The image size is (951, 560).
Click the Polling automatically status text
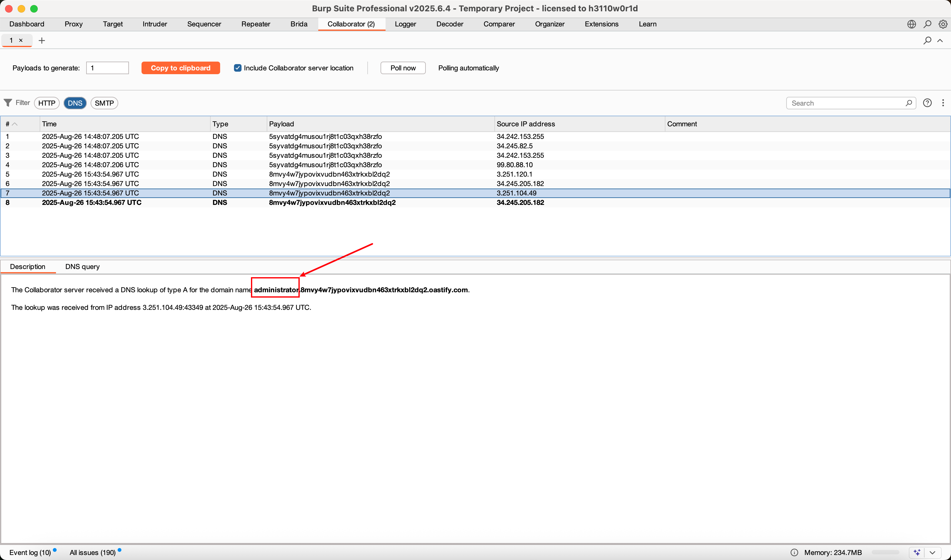[469, 68]
